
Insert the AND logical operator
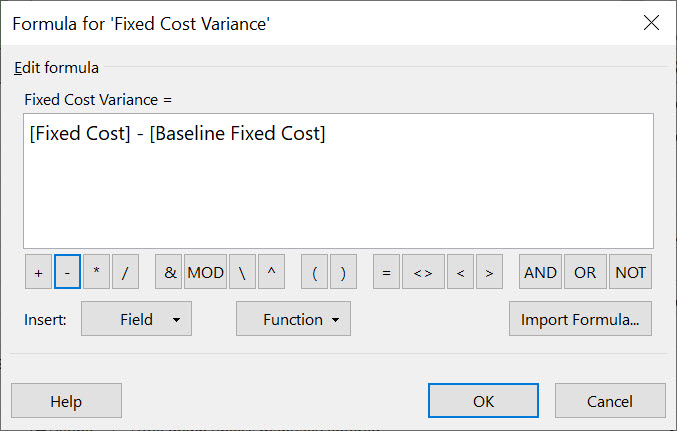[x=541, y=272]
